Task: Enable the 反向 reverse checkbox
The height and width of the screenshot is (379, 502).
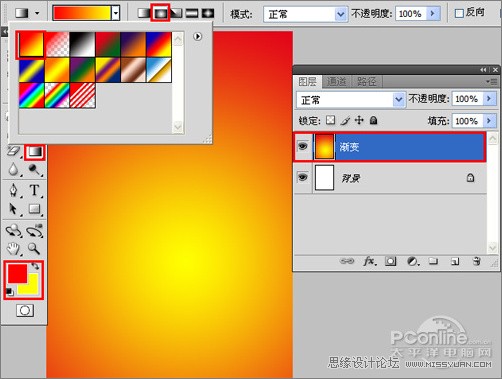Action: click(459, 13)
